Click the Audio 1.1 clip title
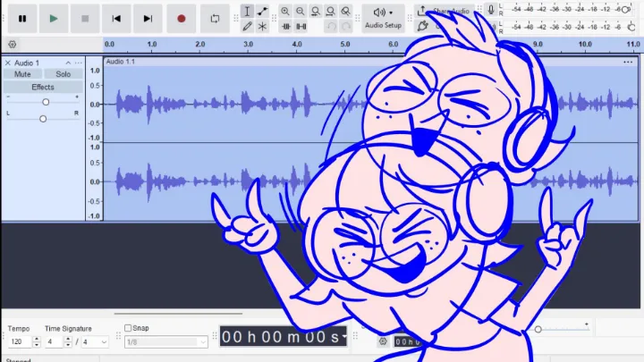 [121, 62]
